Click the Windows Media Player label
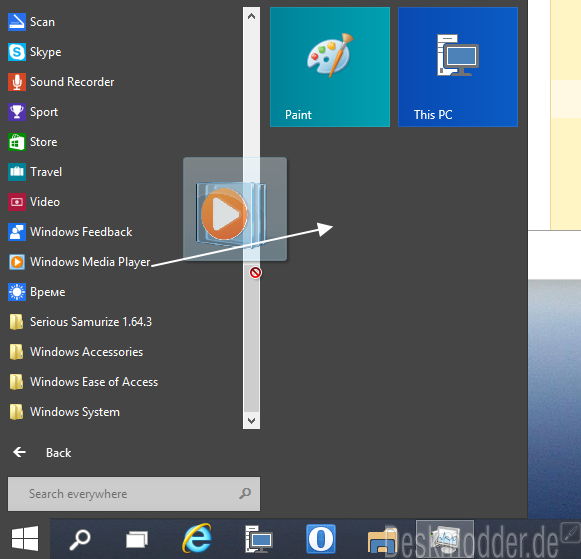 click(x=90, y=262)
